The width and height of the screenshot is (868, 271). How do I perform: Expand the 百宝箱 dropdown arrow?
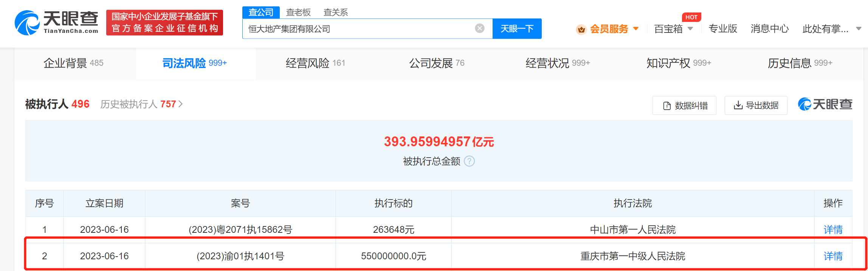pos(690,29)
